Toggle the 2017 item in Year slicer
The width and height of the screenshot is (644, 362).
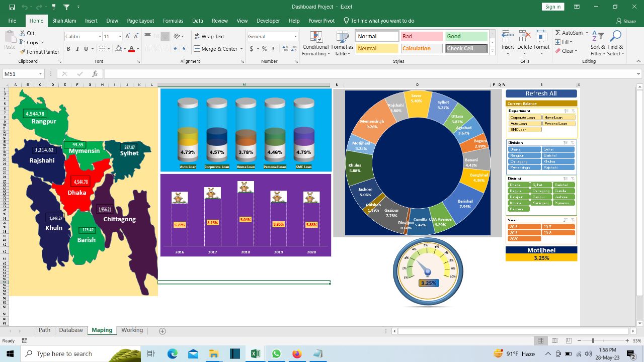(x=558, y=227)
